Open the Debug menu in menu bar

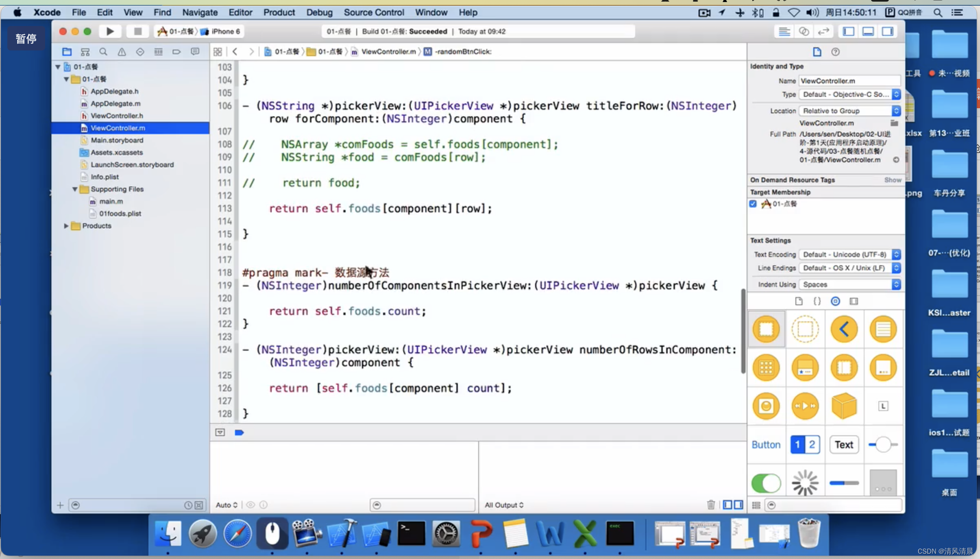(318, 12)
